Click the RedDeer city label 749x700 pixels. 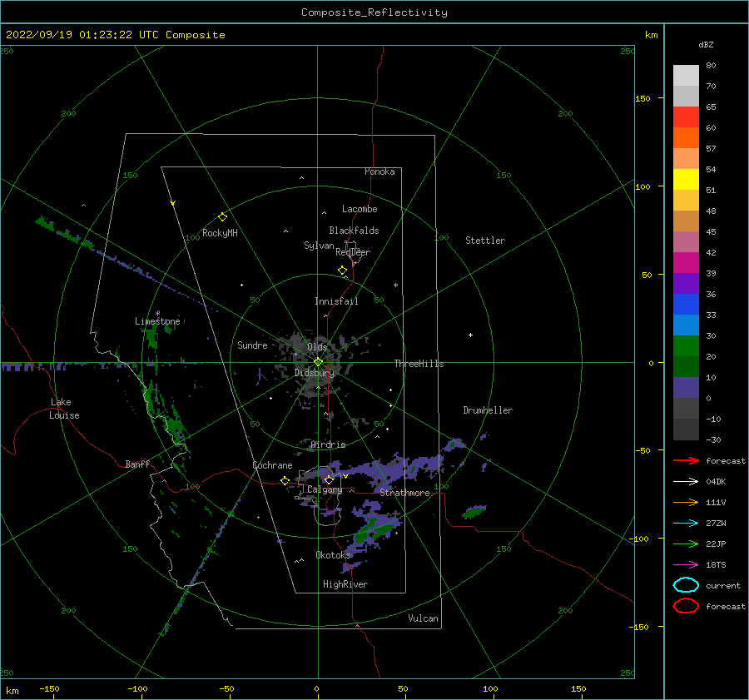click(353, 252)
